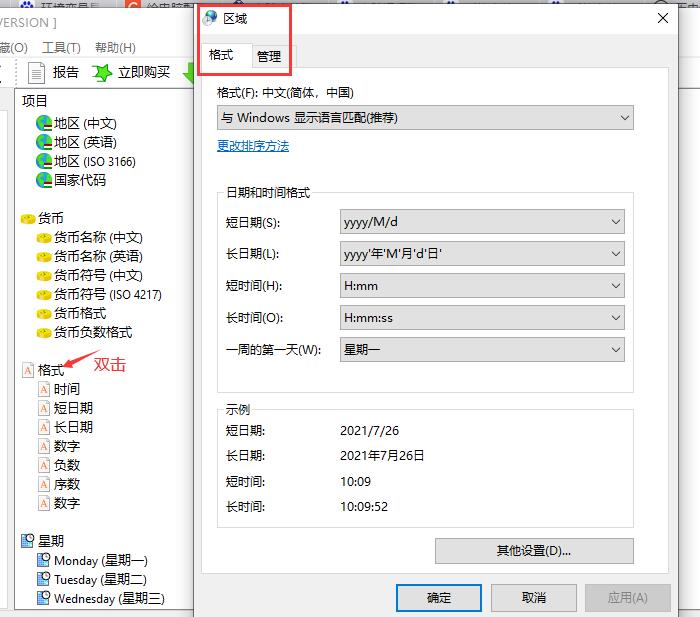
Task: Click the calendar icon beside Wednesday (星期三)
Action: [x=43, y=598]
